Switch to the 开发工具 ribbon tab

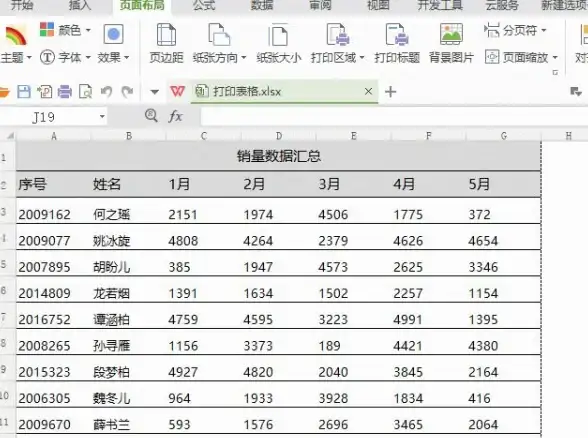pyautogui.click(x=440, y=5)
